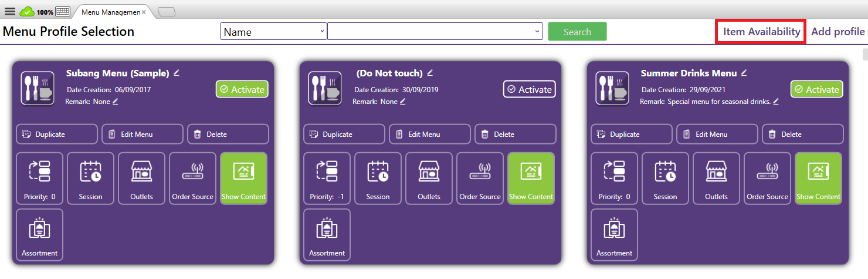Edit the remark of Summer Drinks Menu
The width and height of the screenshot is (868, 279).
pos(776,102)
